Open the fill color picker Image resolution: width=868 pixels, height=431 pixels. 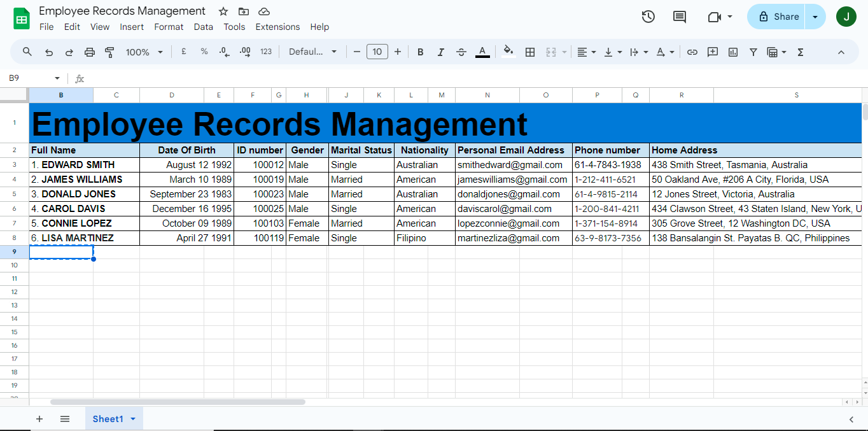(x=508, y=52)
